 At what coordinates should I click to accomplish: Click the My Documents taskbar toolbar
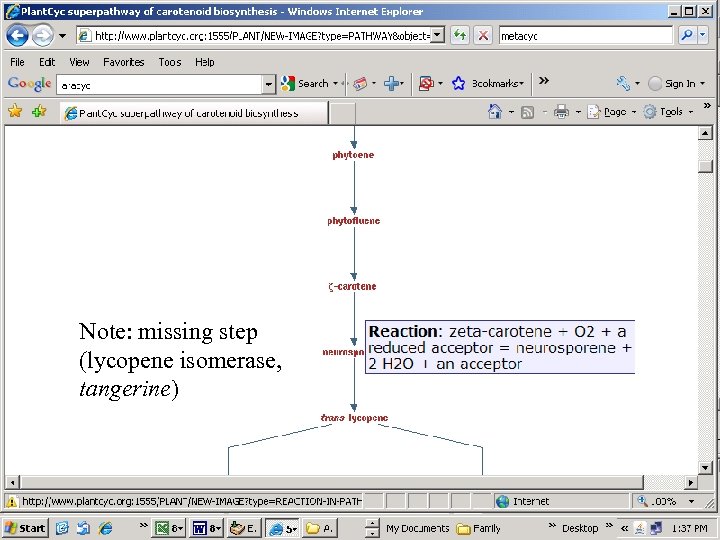417,529
